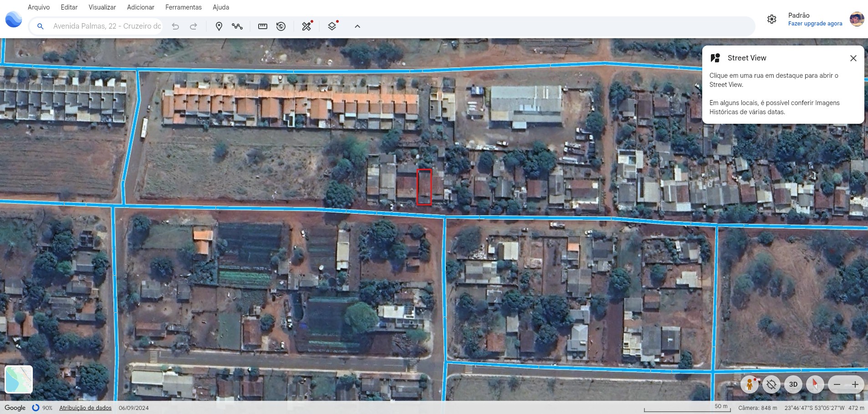Open the map layers icon
Screen dimensions: 868x414
[332, 26]
